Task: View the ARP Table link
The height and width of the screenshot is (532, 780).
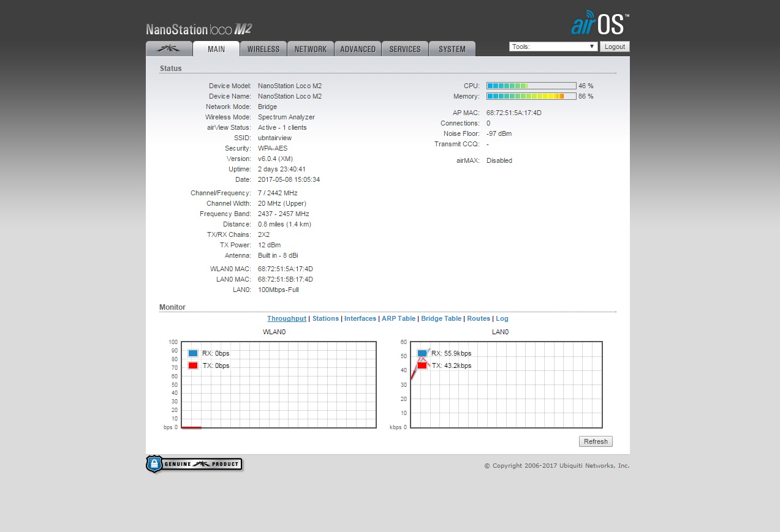Action: click(x=398, y=318)
